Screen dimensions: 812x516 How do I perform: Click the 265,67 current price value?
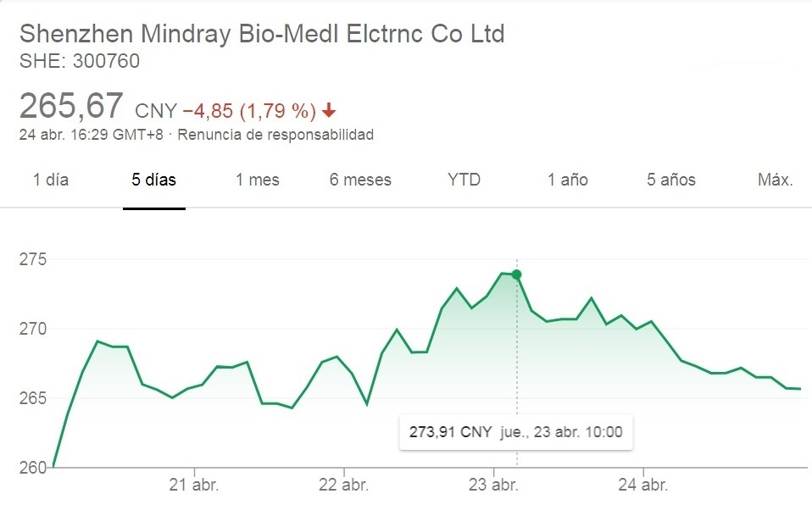71,107
